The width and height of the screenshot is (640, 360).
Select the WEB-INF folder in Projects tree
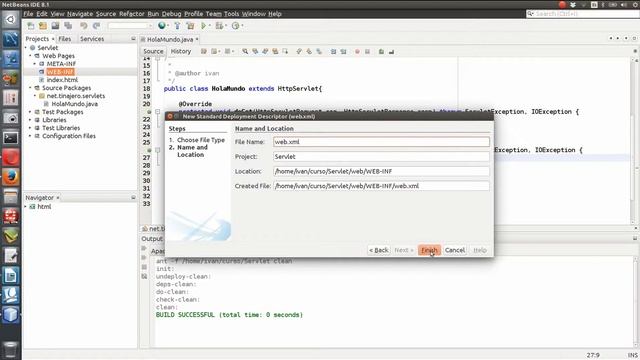(60, 72)
